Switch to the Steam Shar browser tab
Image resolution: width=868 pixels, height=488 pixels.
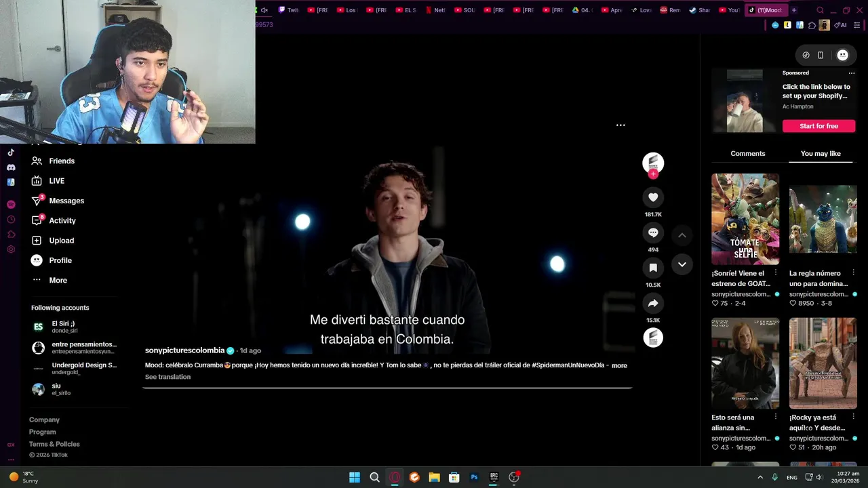pyautogui.click(x=700, y=10)
